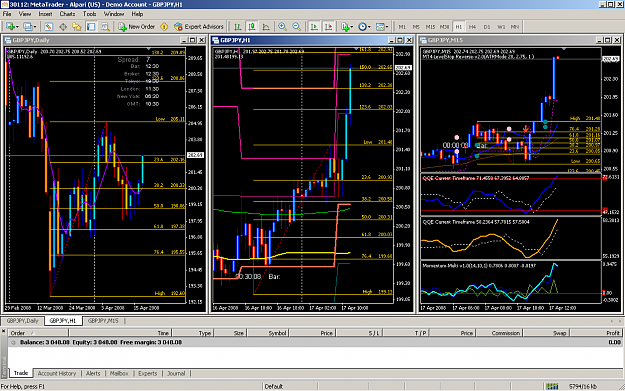Open the Charts menu
This screenshot has width=625, height=391.
[67, 14]
